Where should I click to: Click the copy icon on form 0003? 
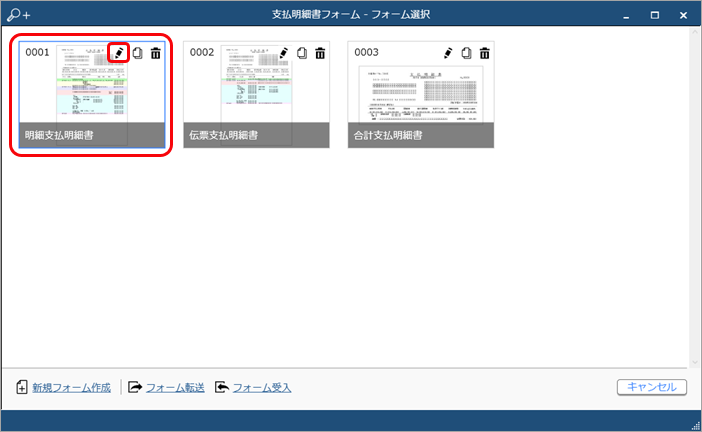[467, 53]
